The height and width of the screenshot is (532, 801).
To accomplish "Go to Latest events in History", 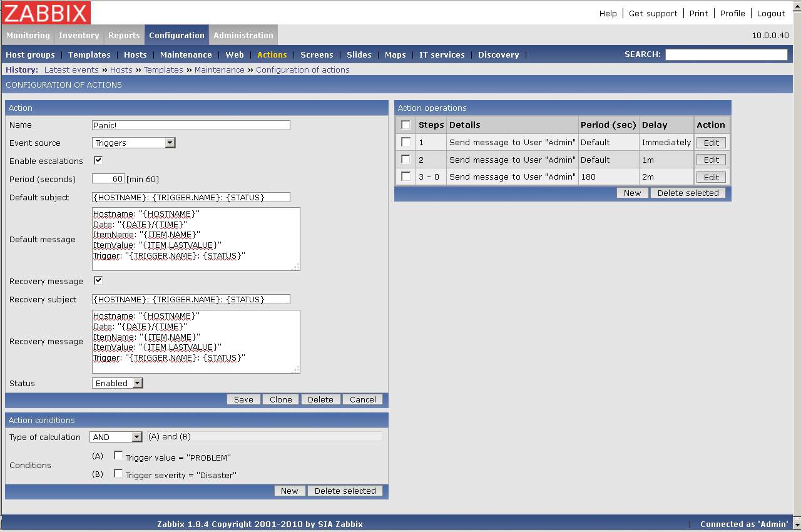I will 71,70.
